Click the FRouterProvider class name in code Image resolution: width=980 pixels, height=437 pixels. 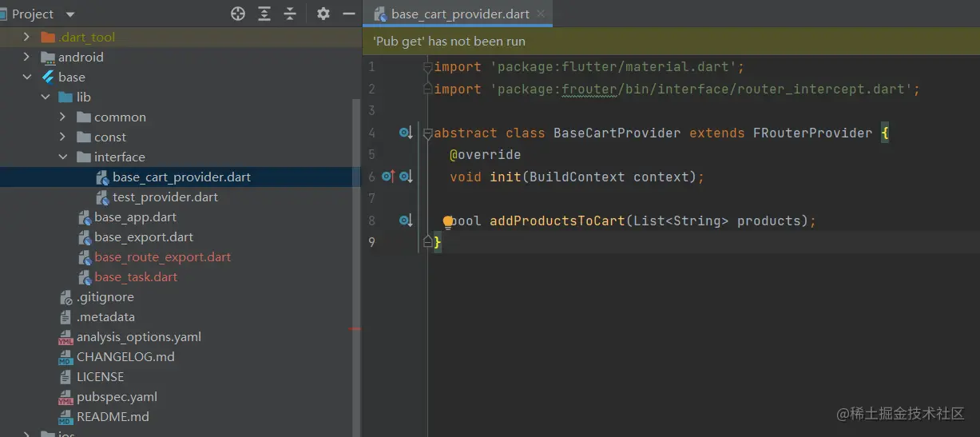pos(813,133)
